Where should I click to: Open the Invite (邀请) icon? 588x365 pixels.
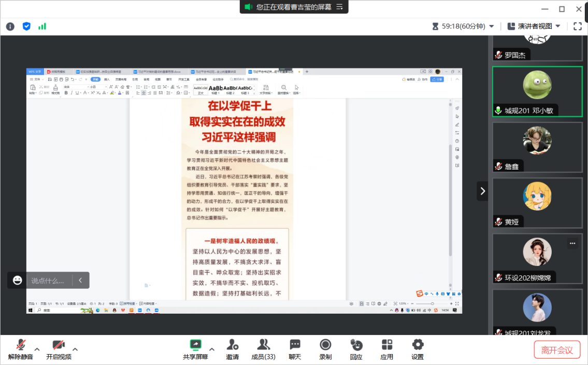tap(233, 349)
